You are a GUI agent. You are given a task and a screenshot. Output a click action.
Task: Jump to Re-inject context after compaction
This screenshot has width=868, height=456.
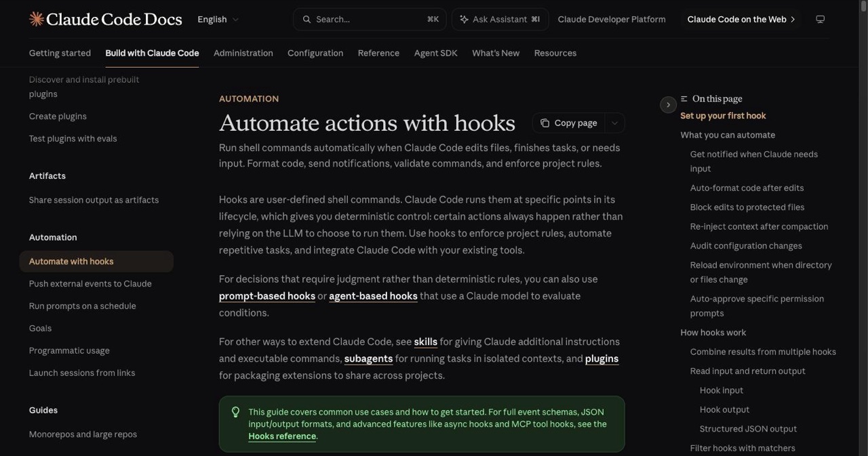[759, 226]
